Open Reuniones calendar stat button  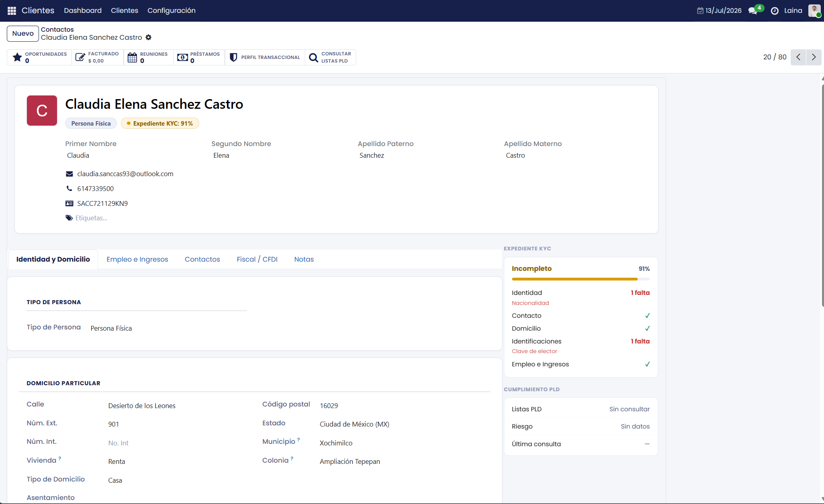(x=148, y=57)
